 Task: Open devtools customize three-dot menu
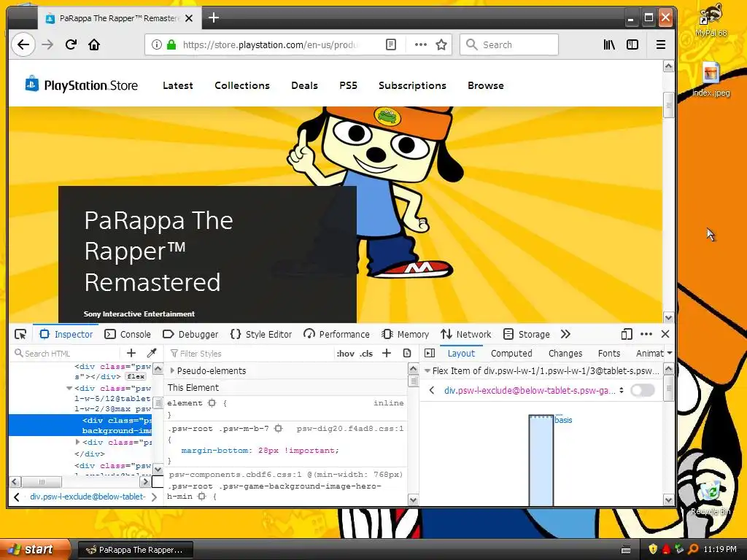646,334
